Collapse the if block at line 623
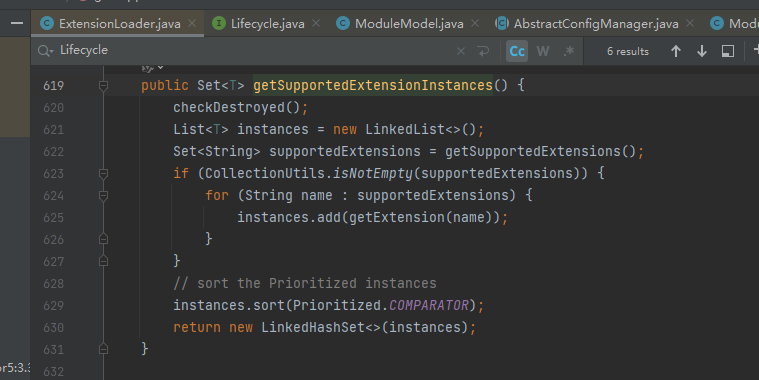 point(103,174)
